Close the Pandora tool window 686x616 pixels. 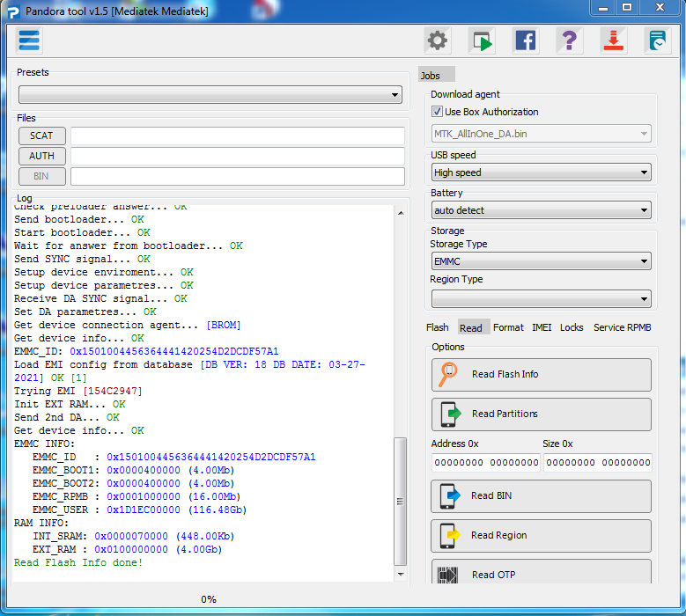660,8
